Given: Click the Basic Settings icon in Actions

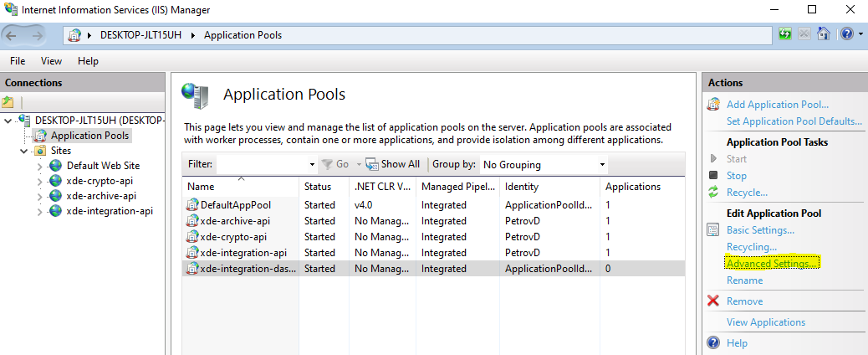Looking at the screenshot, I should [x=713, y=229].
